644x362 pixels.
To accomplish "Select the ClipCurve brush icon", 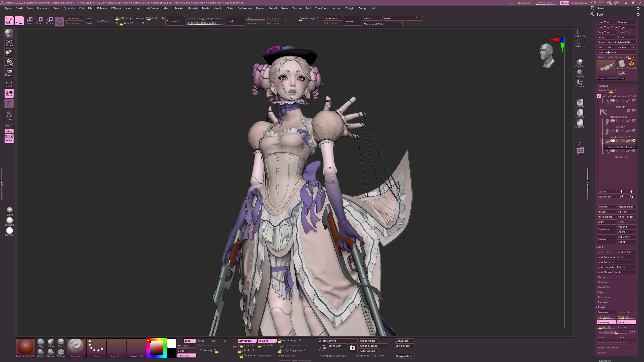I will tap(580, 63).
